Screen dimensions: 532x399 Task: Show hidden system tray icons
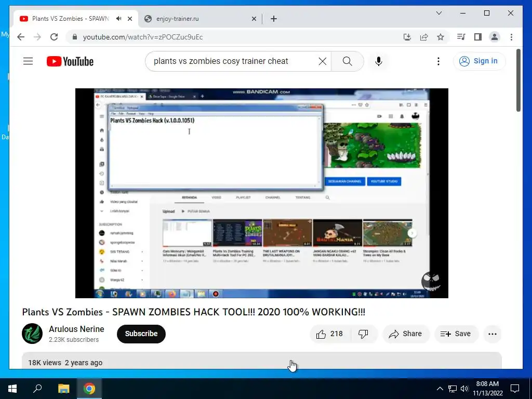440,389
